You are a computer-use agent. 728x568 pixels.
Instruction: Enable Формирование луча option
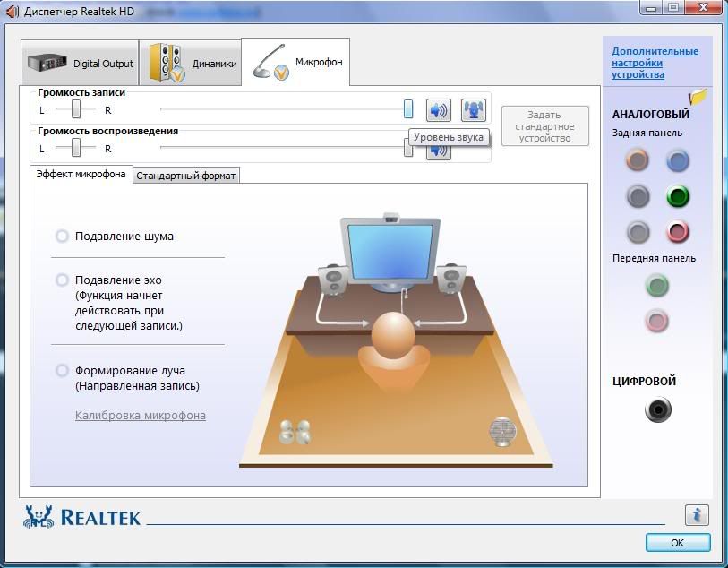(x=62, y=371)
